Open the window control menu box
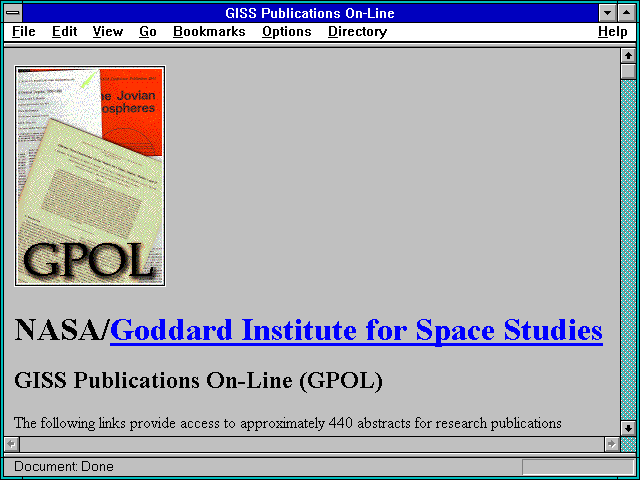640x480 pixels. coord(13,13)
